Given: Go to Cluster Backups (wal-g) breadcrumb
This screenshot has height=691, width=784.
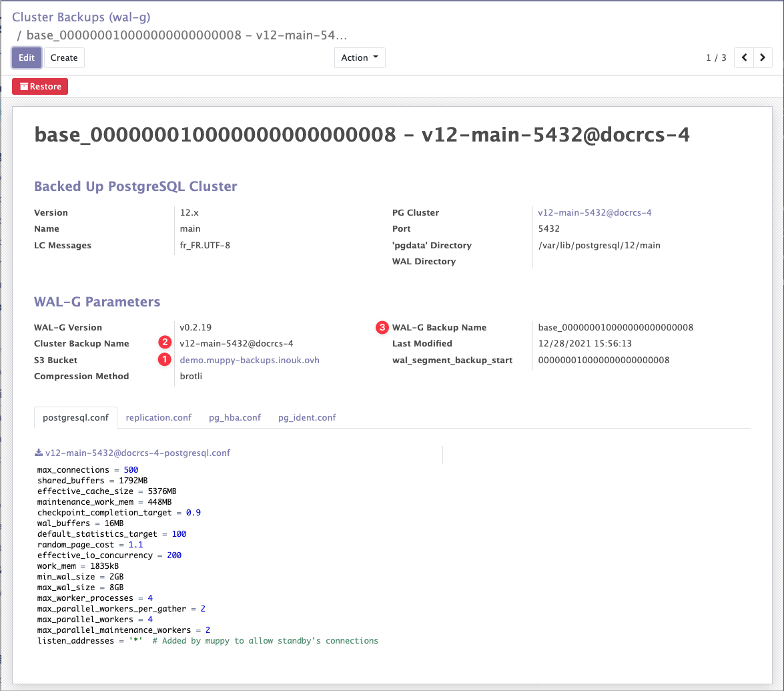Looking at the screenshot, I should pos(81,17).
